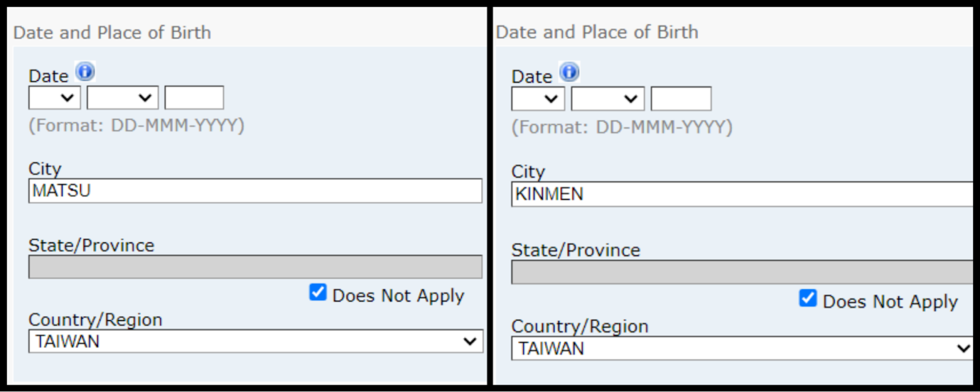This screenshot has height=392, width=980.
Task: Click the Date info icon in KINMEN form
Action: pos(569,72)
